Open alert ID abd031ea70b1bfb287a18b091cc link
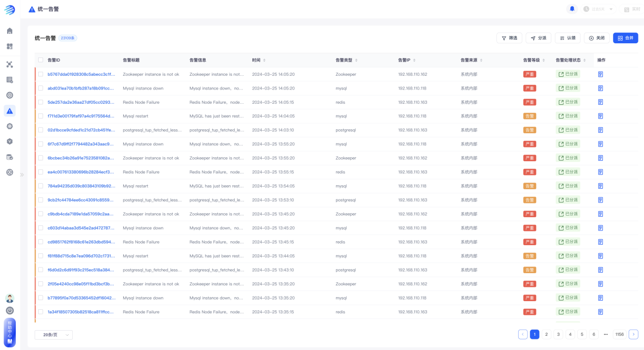This screenshot has height=350, width=644. pos(80,88)
